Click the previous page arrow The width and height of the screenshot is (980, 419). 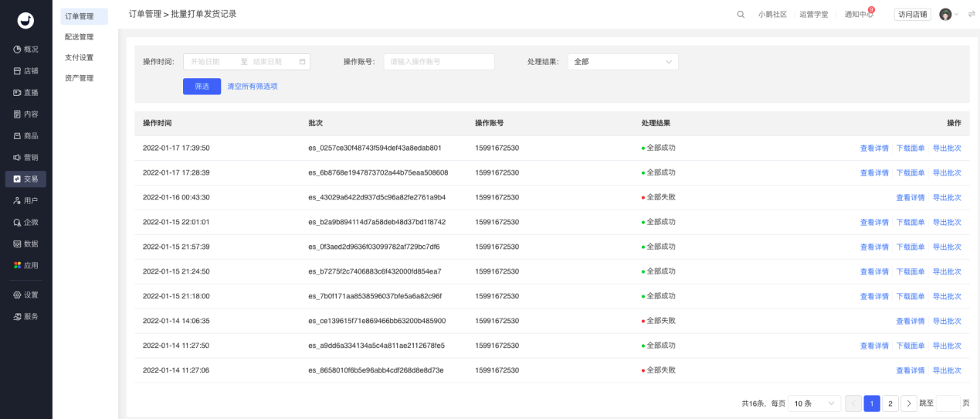[853, 404]
